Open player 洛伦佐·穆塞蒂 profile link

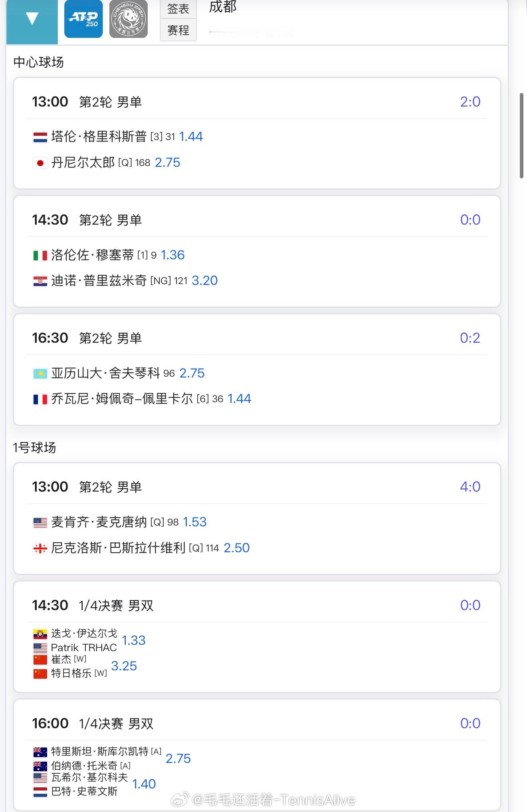coord(92,255)
